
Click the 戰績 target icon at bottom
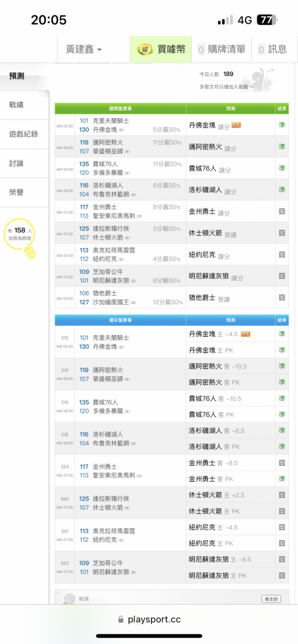pyautogui.click(x=69, y=599)
